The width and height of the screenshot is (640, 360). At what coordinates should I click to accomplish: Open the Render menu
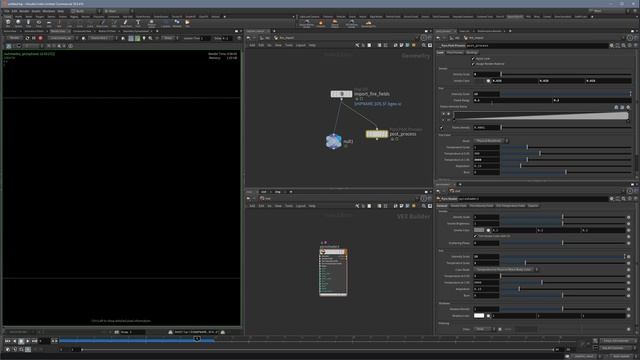click(24, 11)
